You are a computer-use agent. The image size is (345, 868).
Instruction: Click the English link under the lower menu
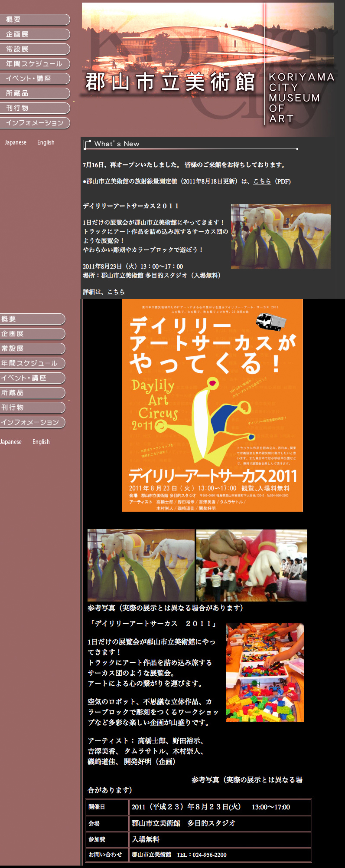tap(41, 442)
